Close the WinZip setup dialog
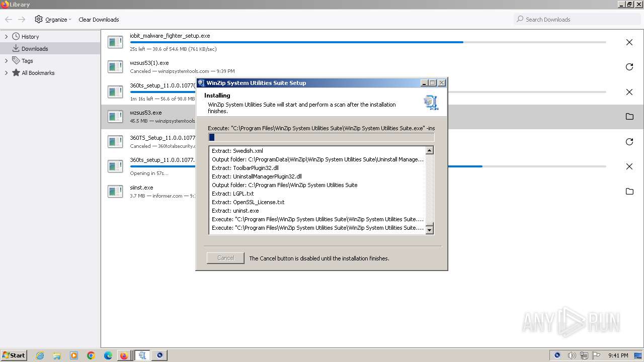Viewport: 644px width, 362px height. [441, 83]
